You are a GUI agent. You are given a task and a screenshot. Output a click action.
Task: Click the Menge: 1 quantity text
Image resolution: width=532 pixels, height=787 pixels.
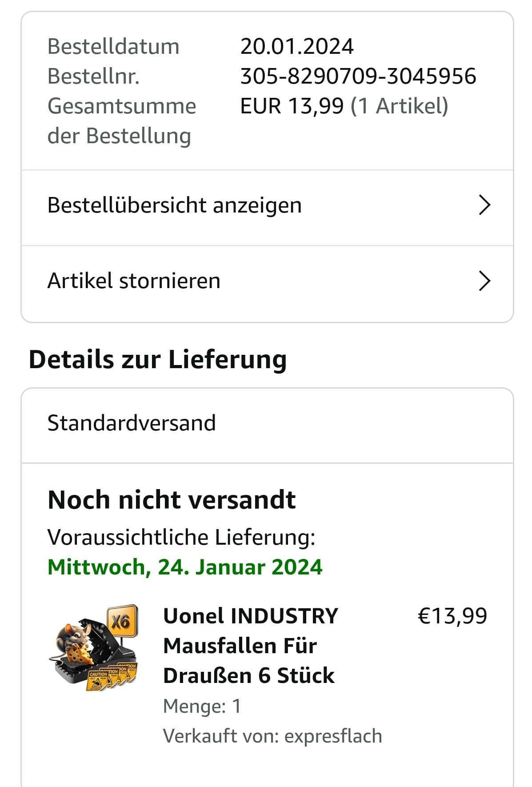(202, 706)
